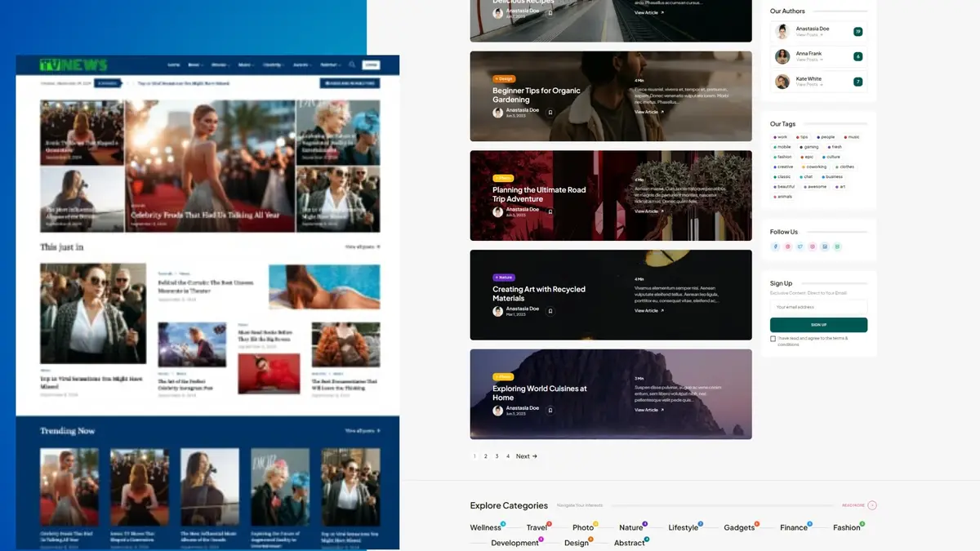Image resolution: width=980 pixels, height=551 pixels.
Task: Open 'Celebrity Feuds That Had Us Talking All Year' hero image
Action: click(210, 167)
